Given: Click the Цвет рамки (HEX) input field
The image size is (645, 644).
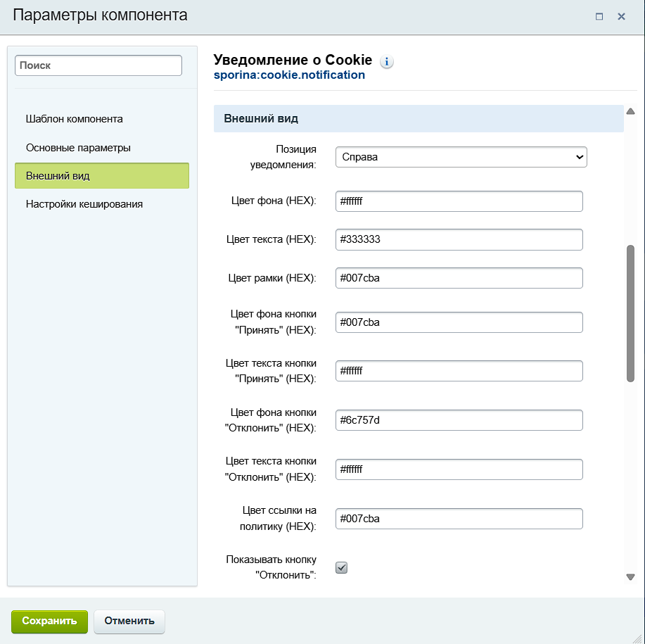Looking at the screenshot, I should click(459, 278).
